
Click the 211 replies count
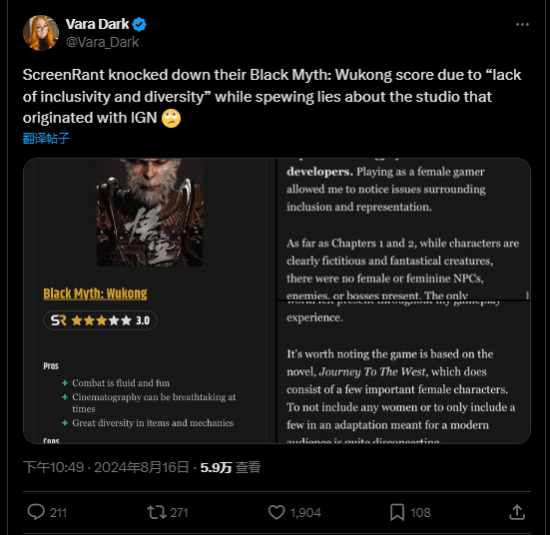[58, 513]
